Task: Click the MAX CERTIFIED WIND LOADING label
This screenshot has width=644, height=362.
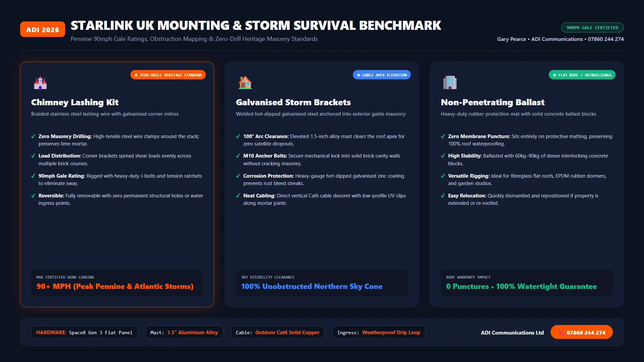Action: 65,277
